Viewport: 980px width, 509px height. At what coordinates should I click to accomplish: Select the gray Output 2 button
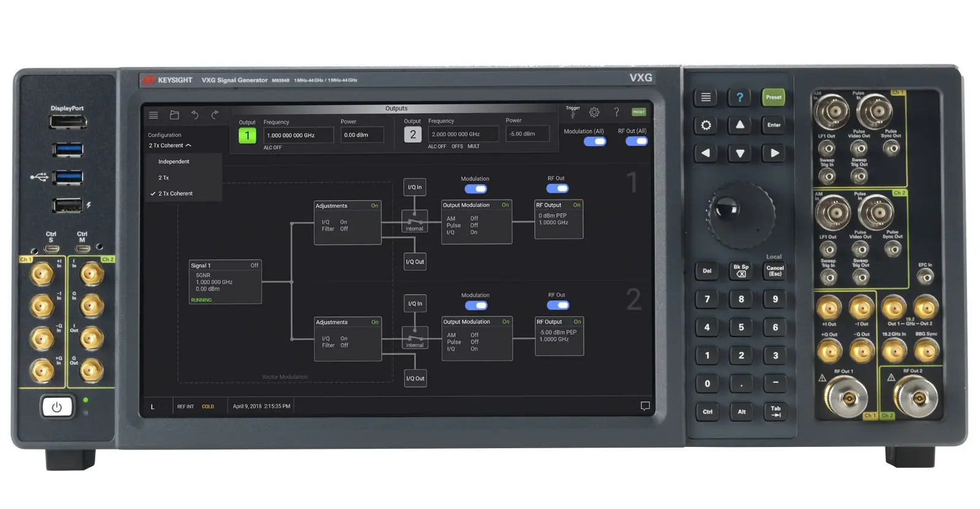pyautogui.click(x=413, y=134)
